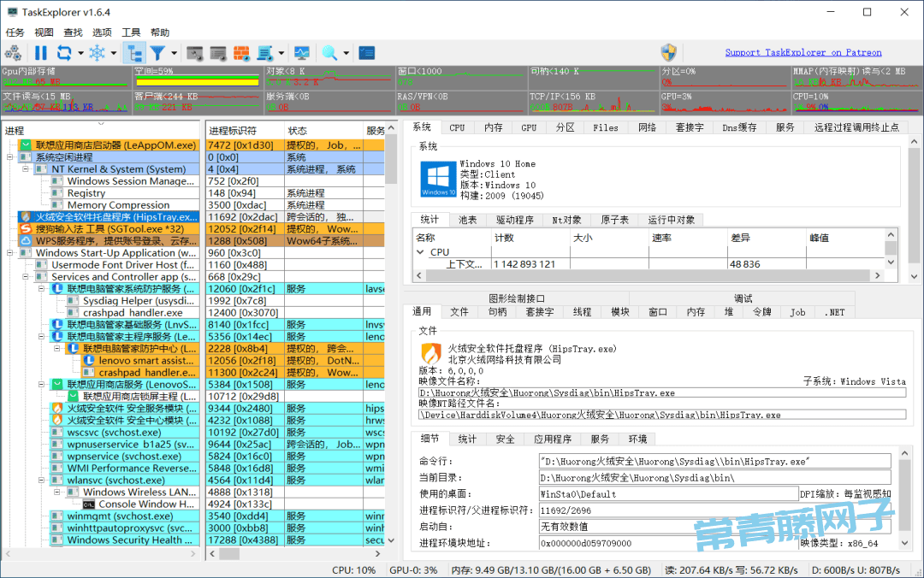The height and width of the screenshot is (578, 924).
Task: Click the green icon beside LeAppOM.exe
Action: coord(26,145)
